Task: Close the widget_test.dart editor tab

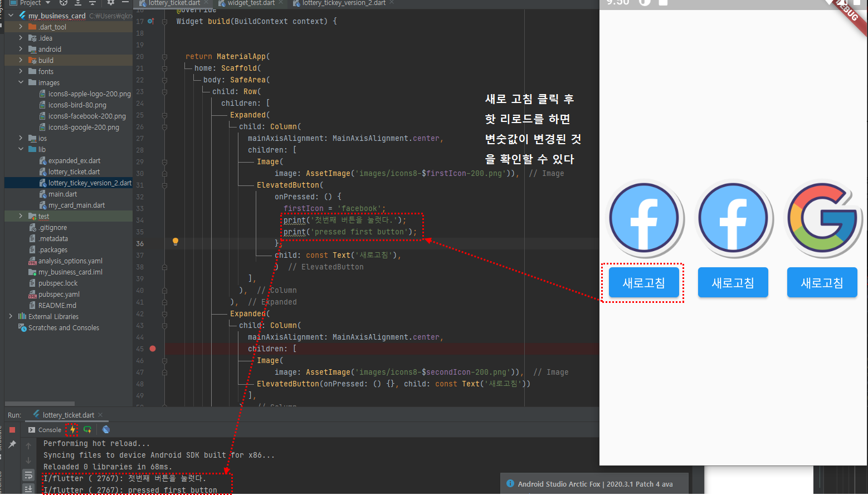Action: (281, 3)
